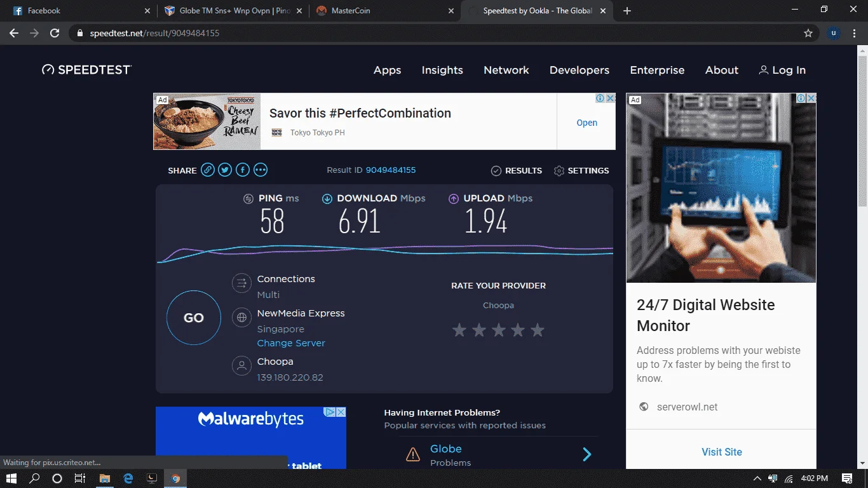Give Choopa a four-star rating
Image resolution: width=868 pixels, height=488 pixels.
pos(518,330)
